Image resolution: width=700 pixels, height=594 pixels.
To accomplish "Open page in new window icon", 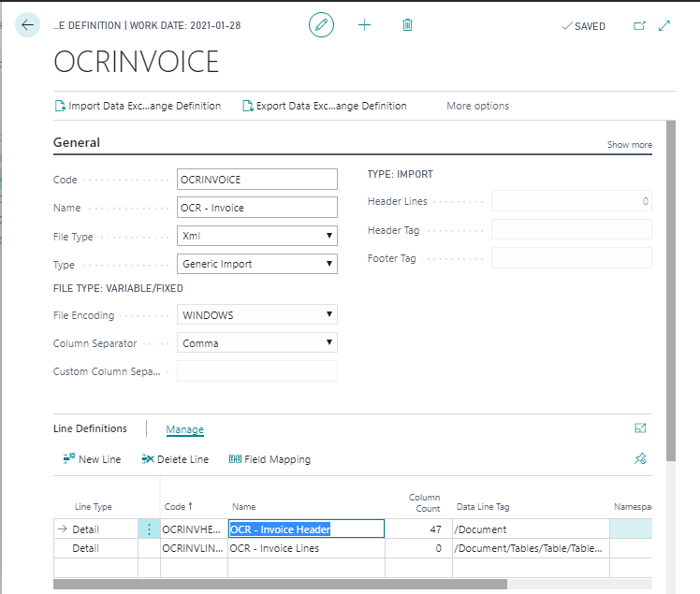I will 639,25.
